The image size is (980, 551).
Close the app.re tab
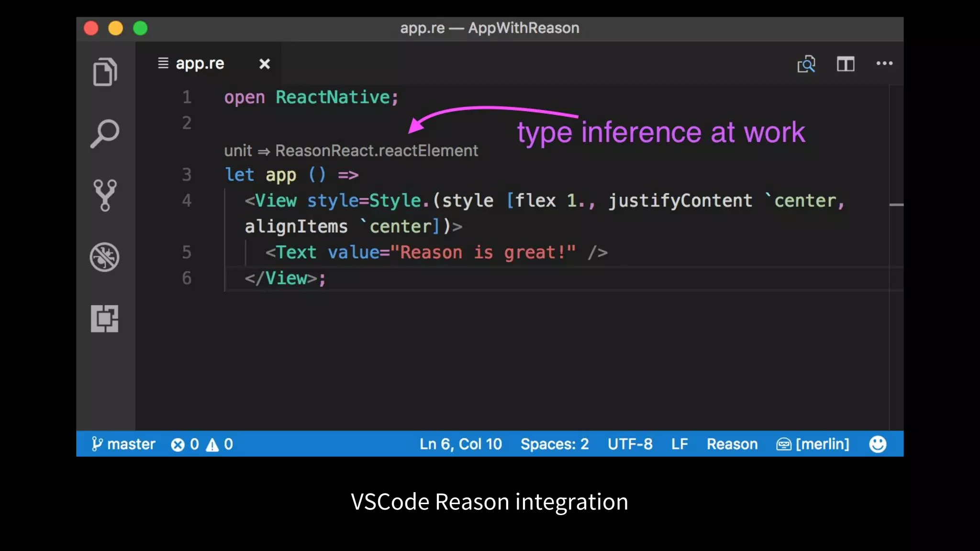[265, 64]
